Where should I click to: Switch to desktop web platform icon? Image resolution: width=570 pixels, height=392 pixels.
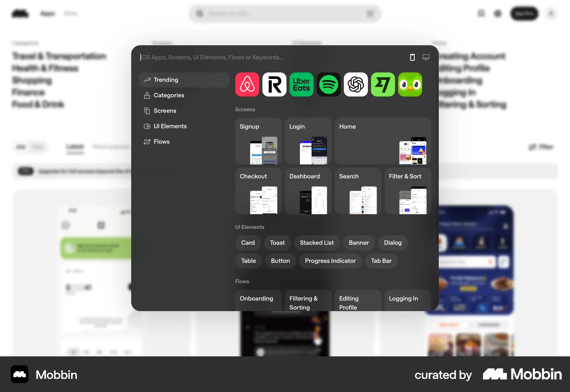[426, 57]
